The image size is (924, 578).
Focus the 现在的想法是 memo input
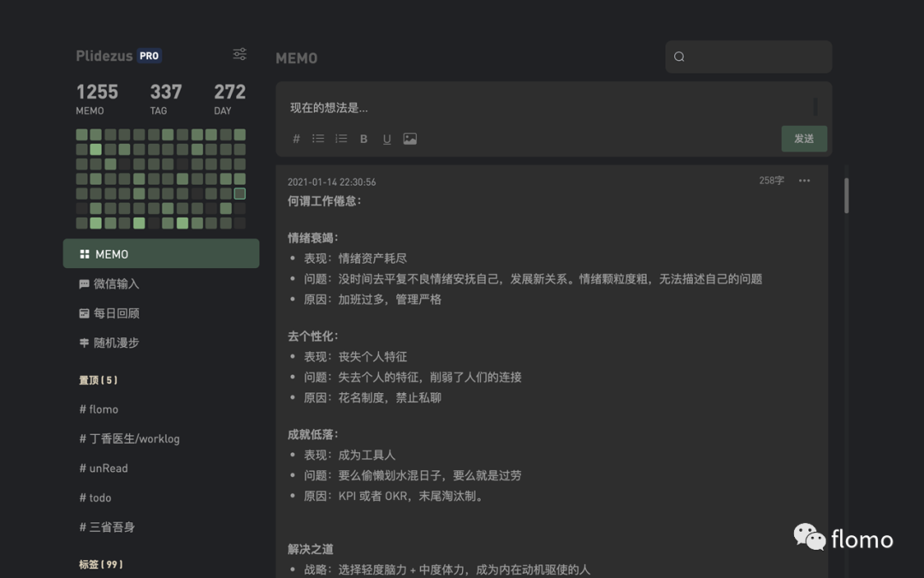pyautogui.click(x=548, y=108)
